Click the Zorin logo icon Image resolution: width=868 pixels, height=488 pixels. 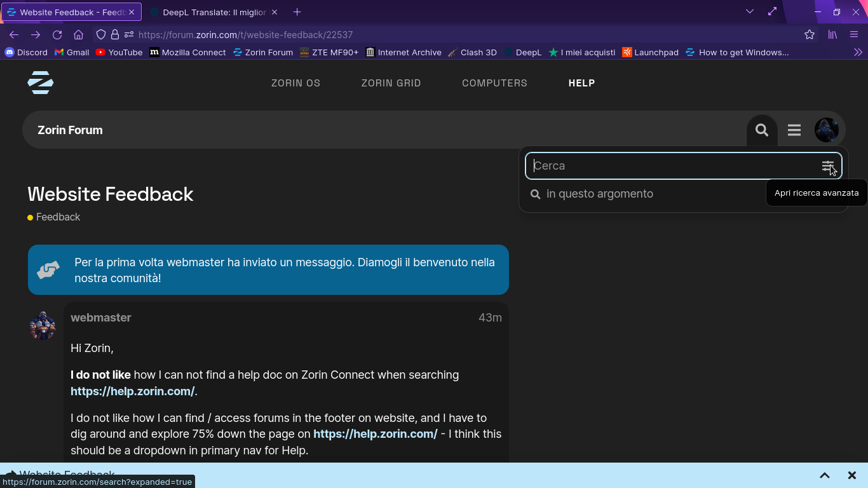tap(40, 83)
